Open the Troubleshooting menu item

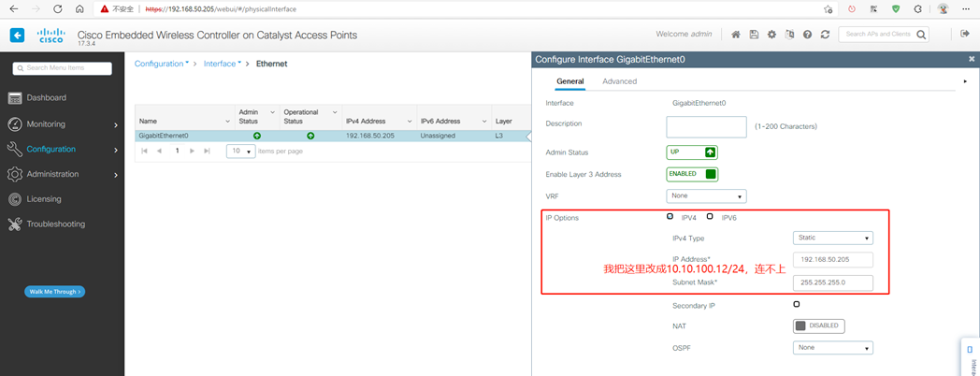[55, 224]
